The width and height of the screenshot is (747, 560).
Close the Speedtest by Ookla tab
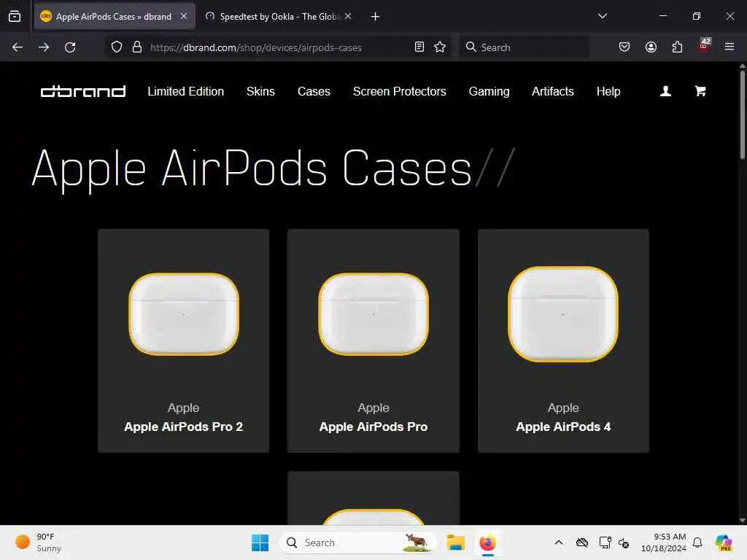click(x=348, y=16)
